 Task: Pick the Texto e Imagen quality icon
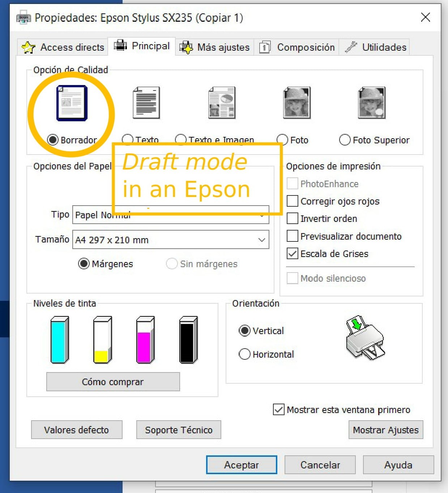pyautogui.click(x=222, y=103)
